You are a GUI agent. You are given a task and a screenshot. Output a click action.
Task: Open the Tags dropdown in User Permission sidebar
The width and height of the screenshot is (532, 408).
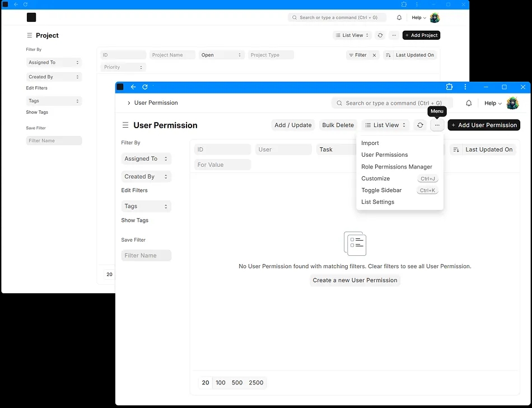[146, 206]
